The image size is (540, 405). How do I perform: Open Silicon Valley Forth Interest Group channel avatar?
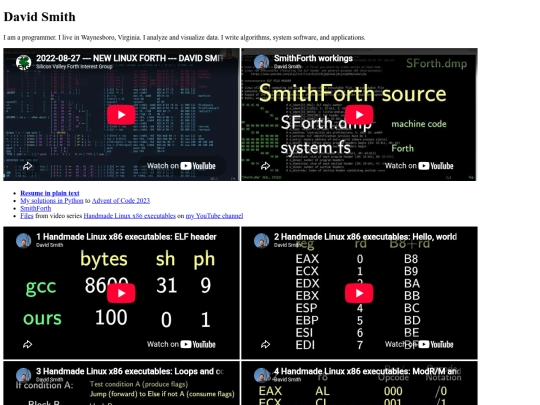pyautogui.click(x=23, y=62)
